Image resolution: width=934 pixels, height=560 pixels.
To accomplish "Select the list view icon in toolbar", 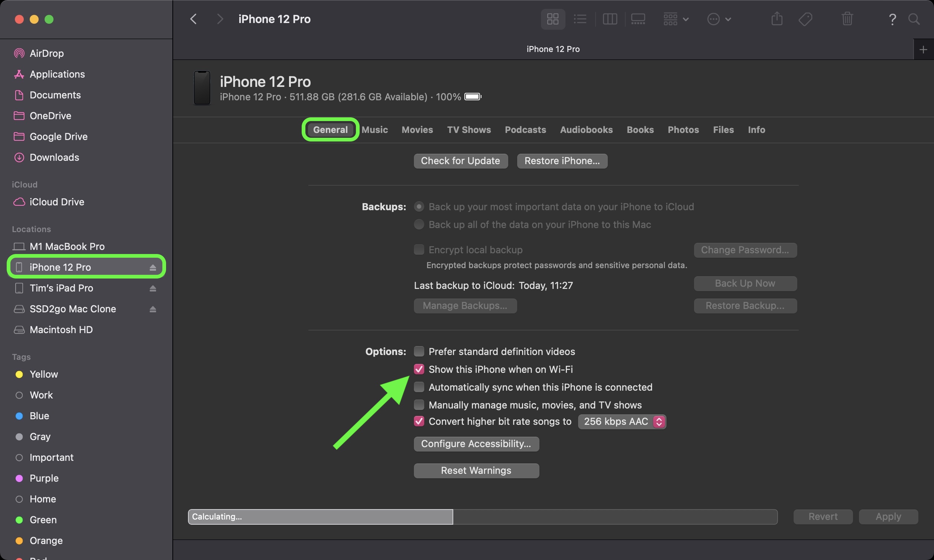I will click(579, 19).
